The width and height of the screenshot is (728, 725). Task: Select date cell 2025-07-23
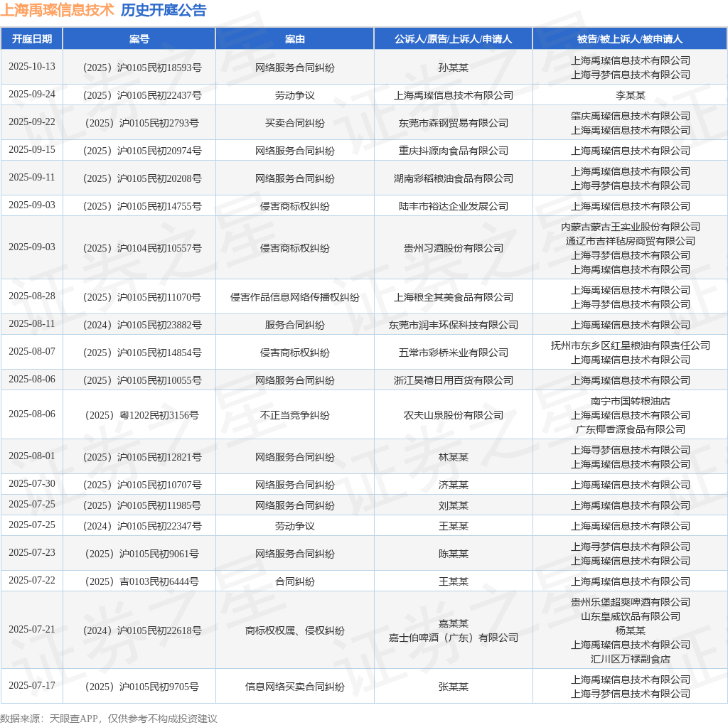31,552
